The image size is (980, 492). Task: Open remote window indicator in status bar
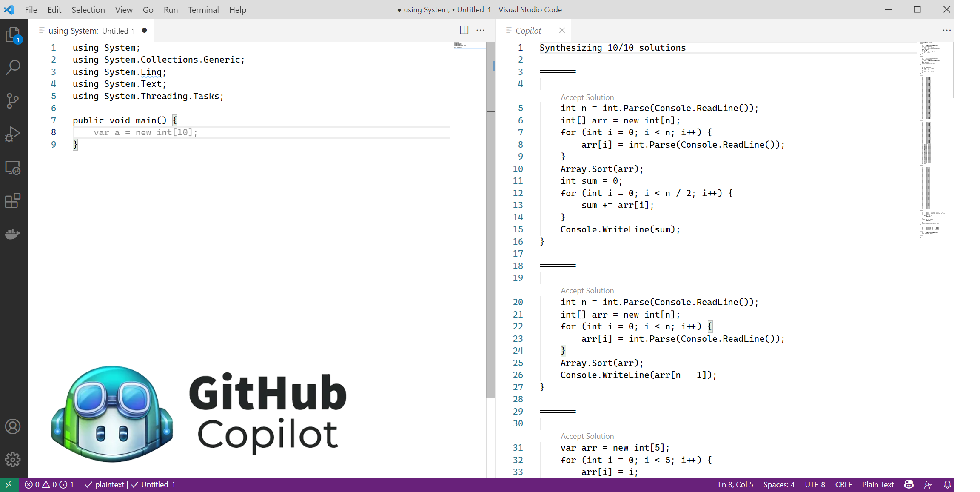pyautogui.click(x=9, y=484)
